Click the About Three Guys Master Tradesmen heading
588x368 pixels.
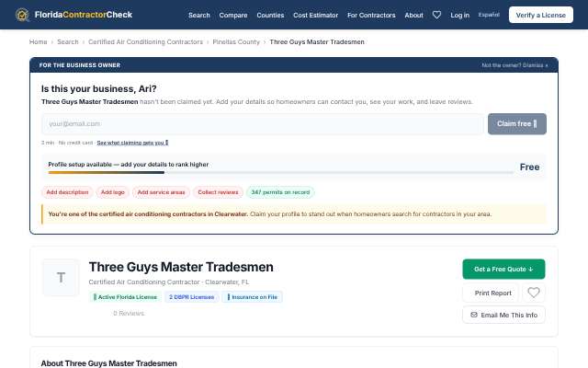tap(108, 363)
